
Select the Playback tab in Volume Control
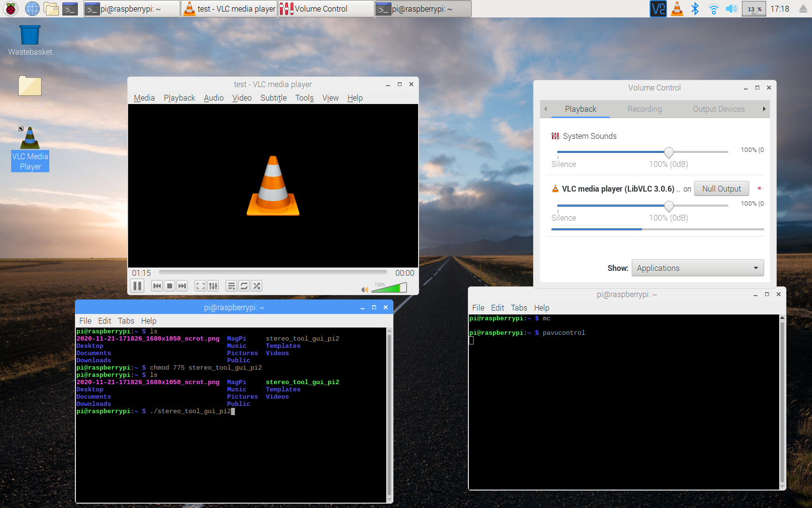coord(580,109)
